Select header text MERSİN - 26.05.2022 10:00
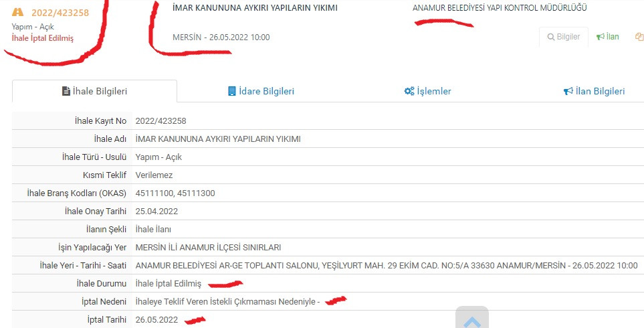Screen dimensions: 644x328 221,37
